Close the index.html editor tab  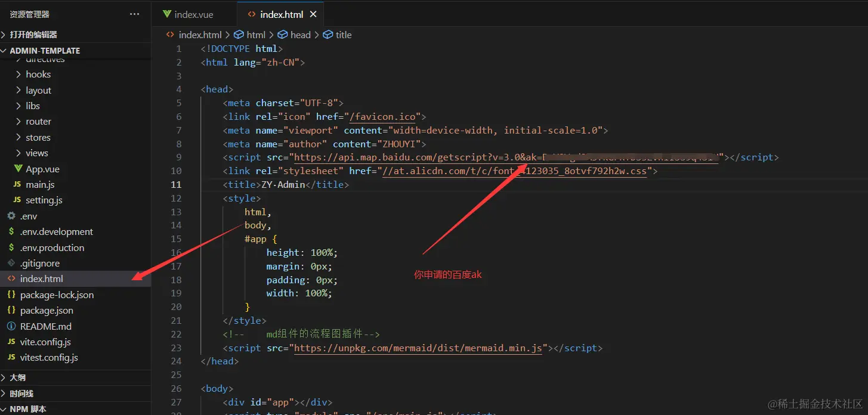point(313,14)
